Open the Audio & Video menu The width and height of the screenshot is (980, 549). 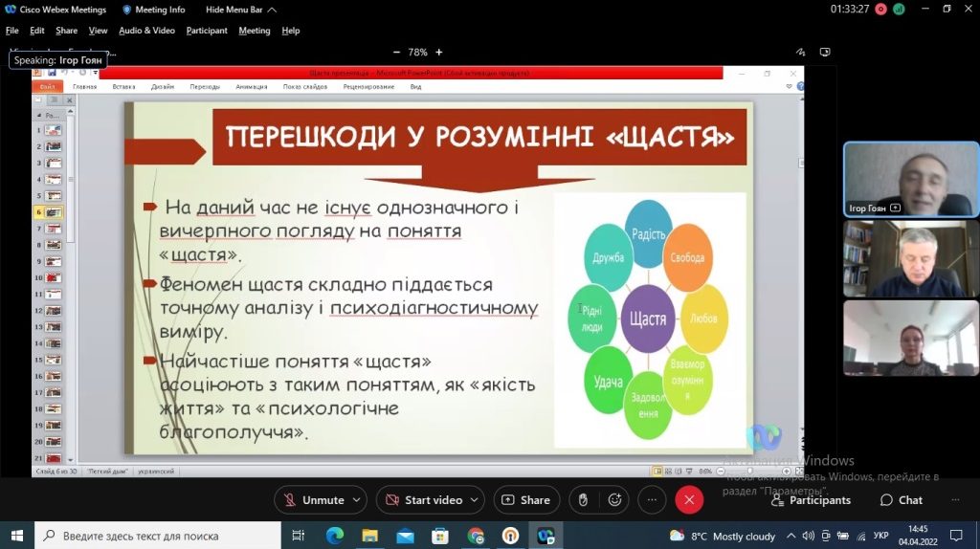click(x=146, y=30)
